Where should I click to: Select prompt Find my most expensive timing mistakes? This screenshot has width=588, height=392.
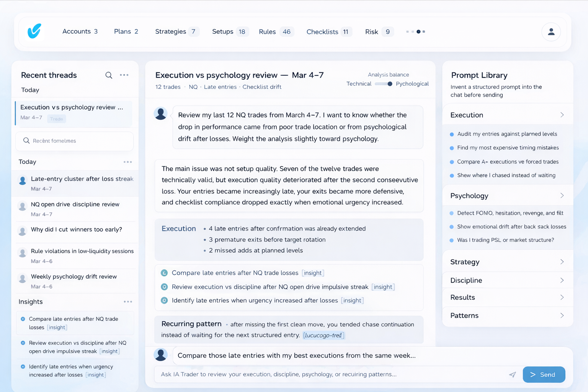(x=508, y=148)
